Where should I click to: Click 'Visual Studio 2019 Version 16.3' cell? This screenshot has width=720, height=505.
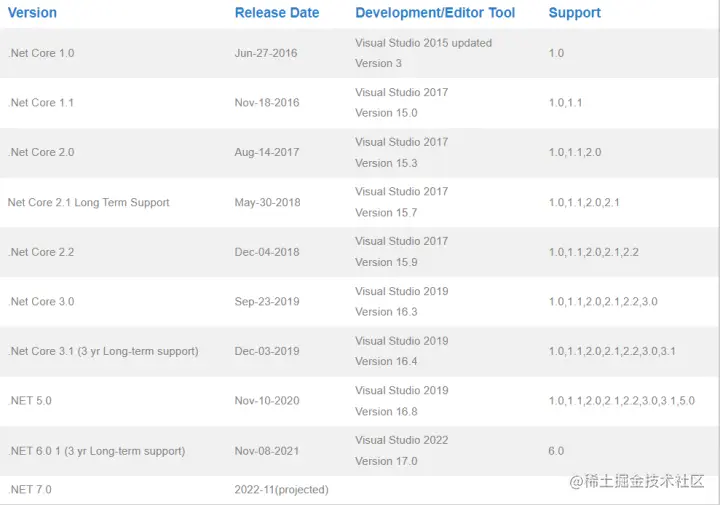(x=402, y=302)
